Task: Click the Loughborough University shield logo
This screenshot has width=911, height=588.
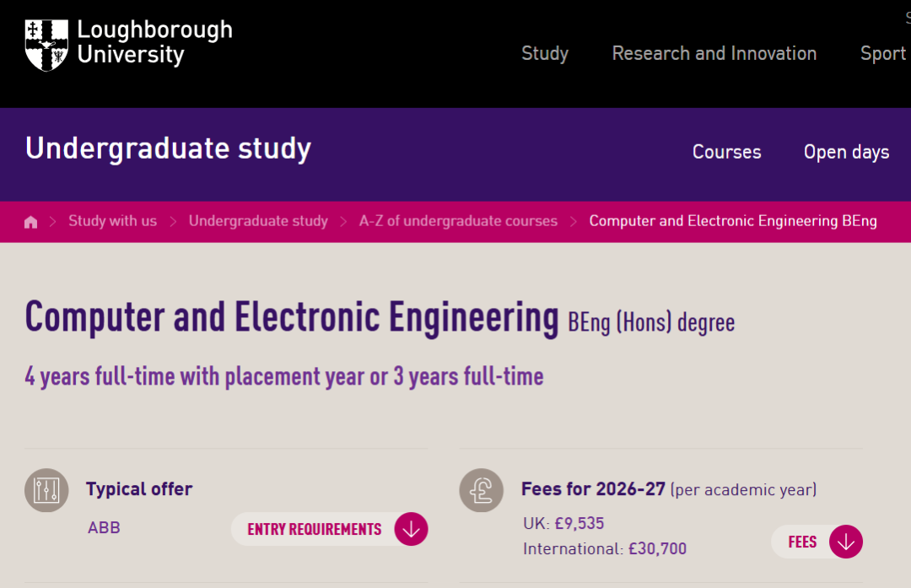Action: click(x=46, y=44)
